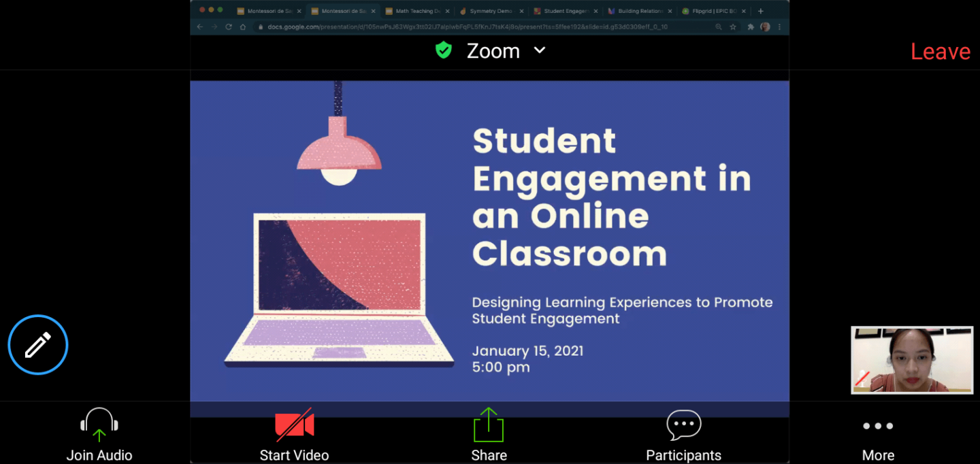Screen dimensions: 980x464
Task: Click the Chrome extensions puzzle icon
Action: (x=750, y=26)
